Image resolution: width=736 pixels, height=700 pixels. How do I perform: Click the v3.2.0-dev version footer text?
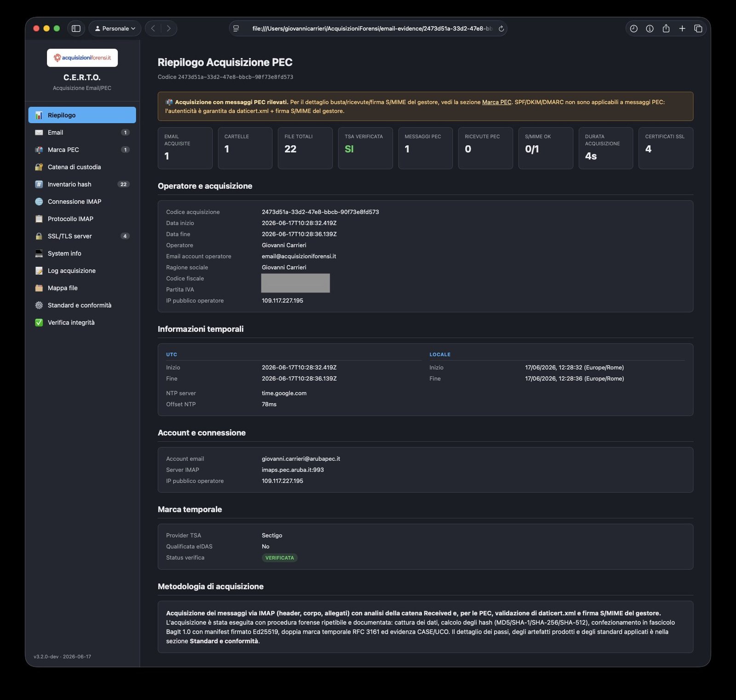click(63, 657)
